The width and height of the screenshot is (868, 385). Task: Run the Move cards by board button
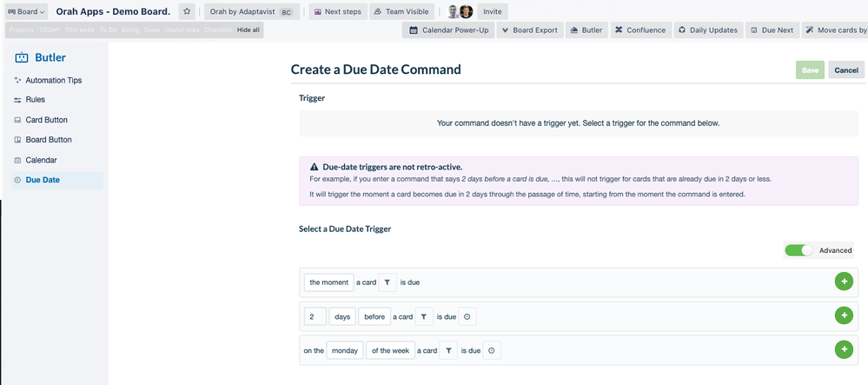835,30
